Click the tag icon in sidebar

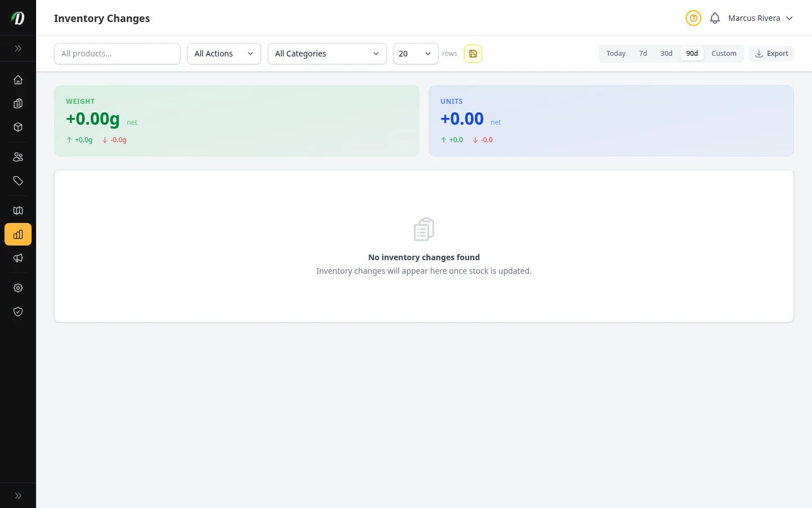(x=18, y=181)
